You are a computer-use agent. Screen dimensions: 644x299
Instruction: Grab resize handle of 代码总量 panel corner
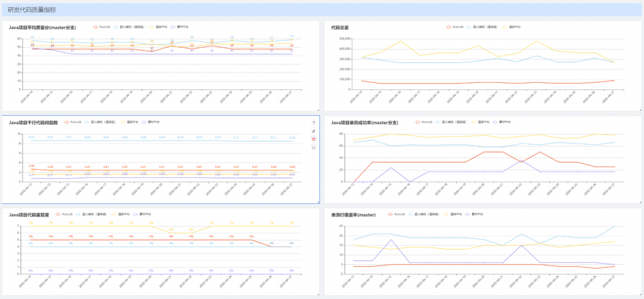point(640,110)
